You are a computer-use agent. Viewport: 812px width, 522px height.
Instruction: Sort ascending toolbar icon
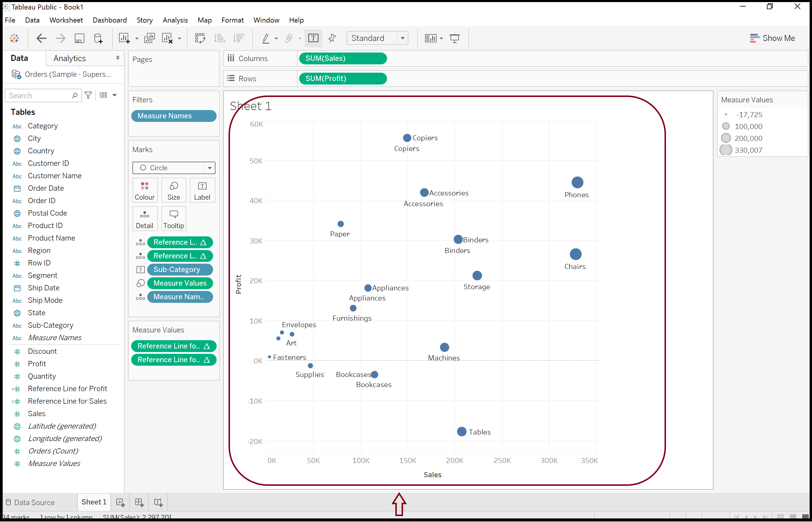219,38
